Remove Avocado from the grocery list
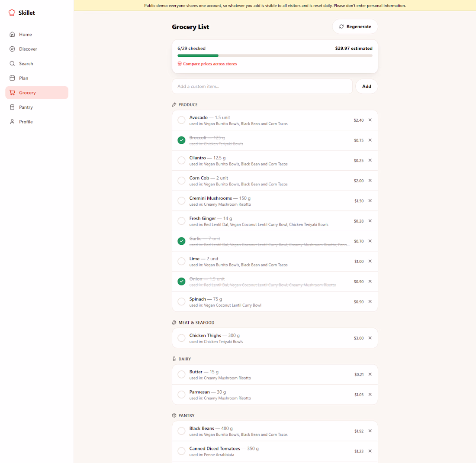Viewport: 476px width, 463px height. click(370, 120)
